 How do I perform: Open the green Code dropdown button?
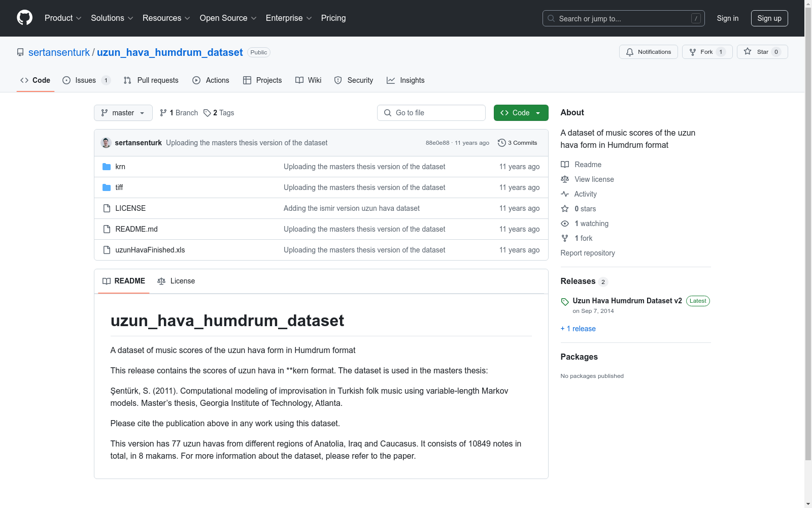point(521,113)
